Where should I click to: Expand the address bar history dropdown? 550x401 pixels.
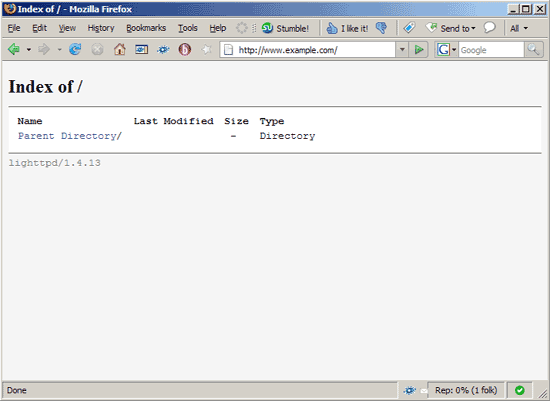[402, 50]
